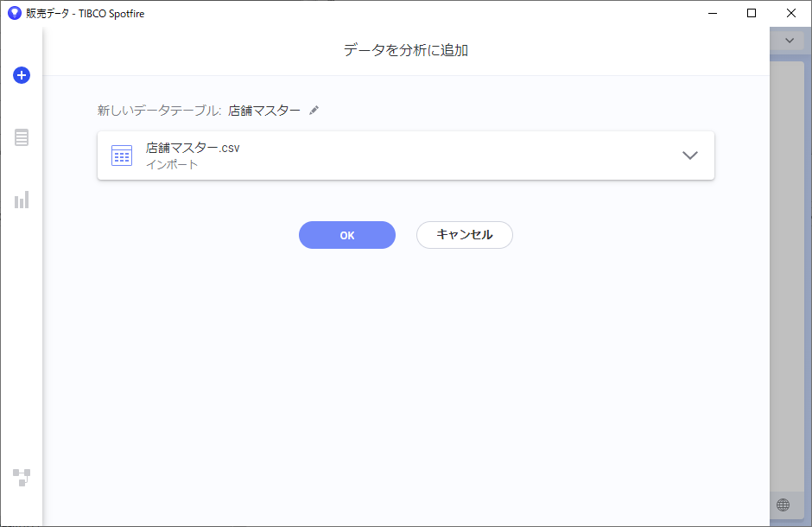The image size is (812, 527).
Task: Confirm adding data with OK button
Action: point(347,235)
